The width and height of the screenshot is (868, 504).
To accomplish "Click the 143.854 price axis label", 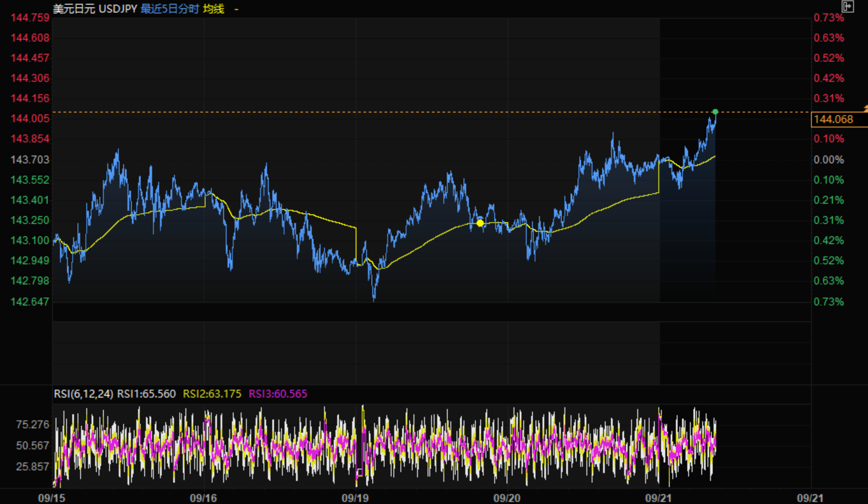I will (x=30, y=139).
